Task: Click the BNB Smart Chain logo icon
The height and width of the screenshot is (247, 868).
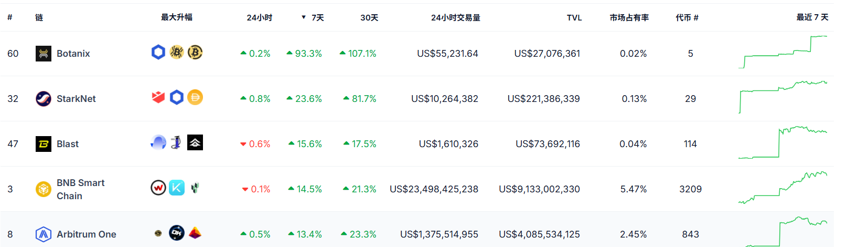Action: click(44, 189)
